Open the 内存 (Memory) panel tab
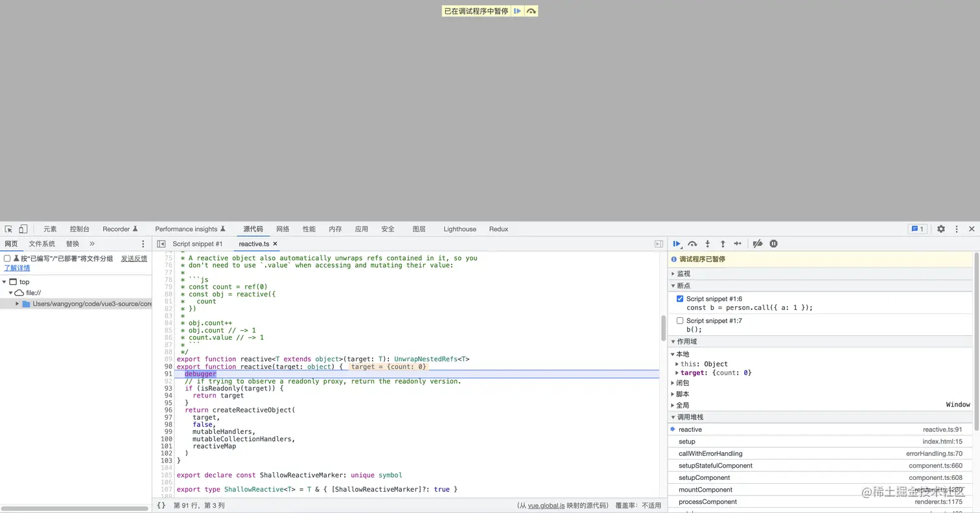Viewport: 980px width, 513px height. click(x=335, y=229)
